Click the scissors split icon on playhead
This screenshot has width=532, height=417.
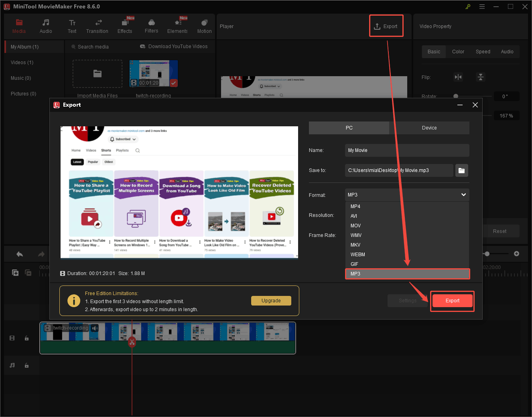pyautogui.click(x=132, y=342)
